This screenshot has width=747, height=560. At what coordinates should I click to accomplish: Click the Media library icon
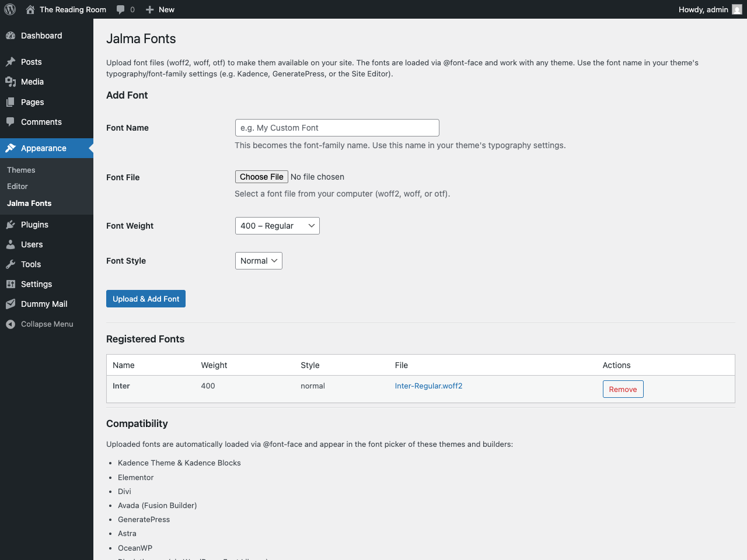coord(11,82)
